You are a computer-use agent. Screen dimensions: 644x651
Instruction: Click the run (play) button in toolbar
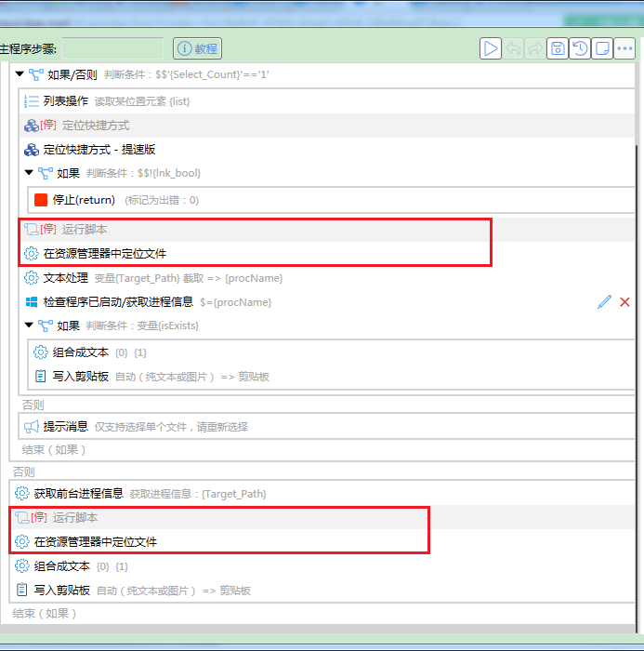coord(491,48)
